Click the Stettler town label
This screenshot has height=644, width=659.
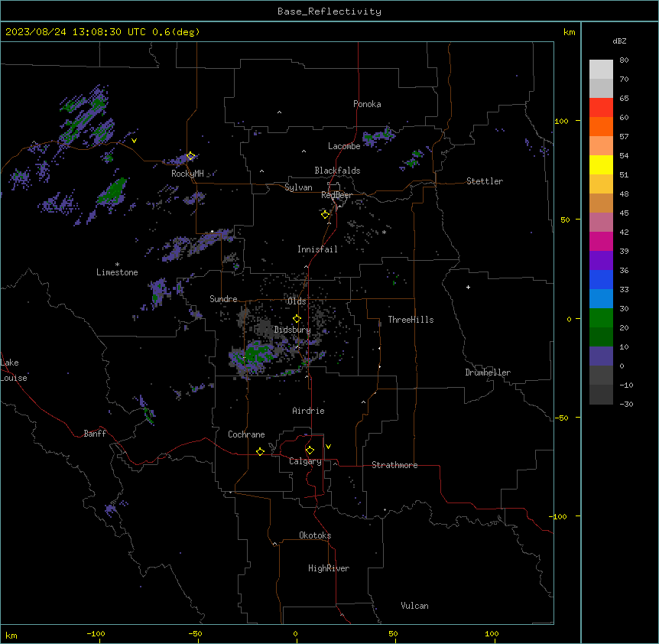coord(485,181)
